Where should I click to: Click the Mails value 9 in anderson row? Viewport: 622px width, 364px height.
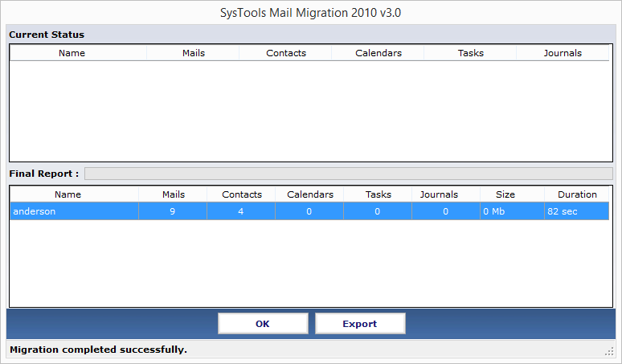click(173, 211)
